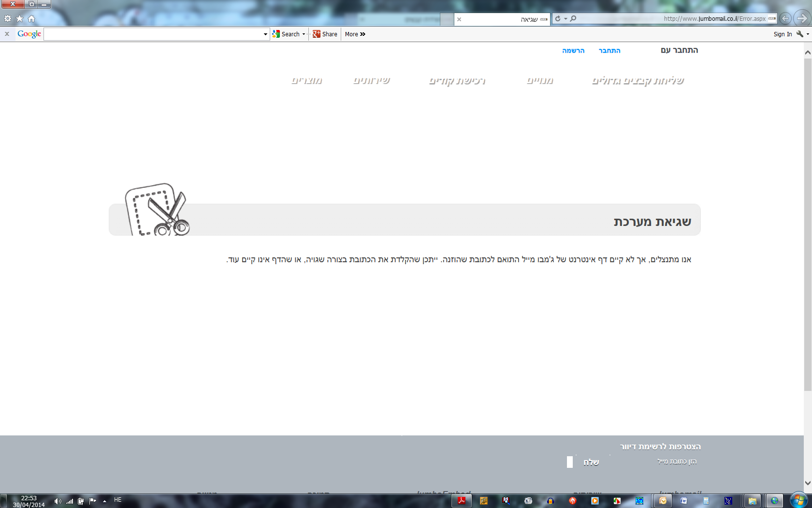Launch Adobe Reader from the taskbar

tap(462, 501)
